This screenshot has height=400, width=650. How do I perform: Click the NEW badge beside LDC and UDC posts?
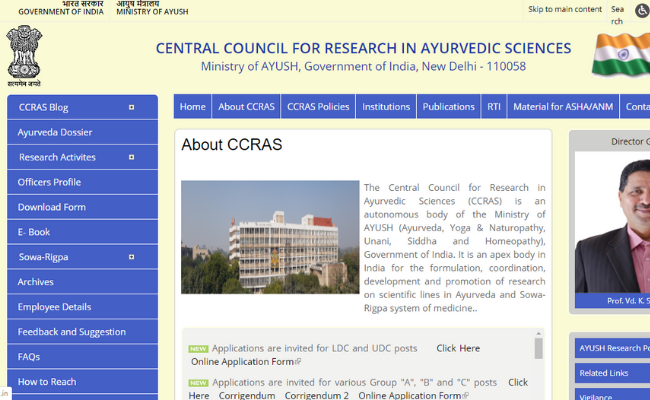(x=198, y=349)
